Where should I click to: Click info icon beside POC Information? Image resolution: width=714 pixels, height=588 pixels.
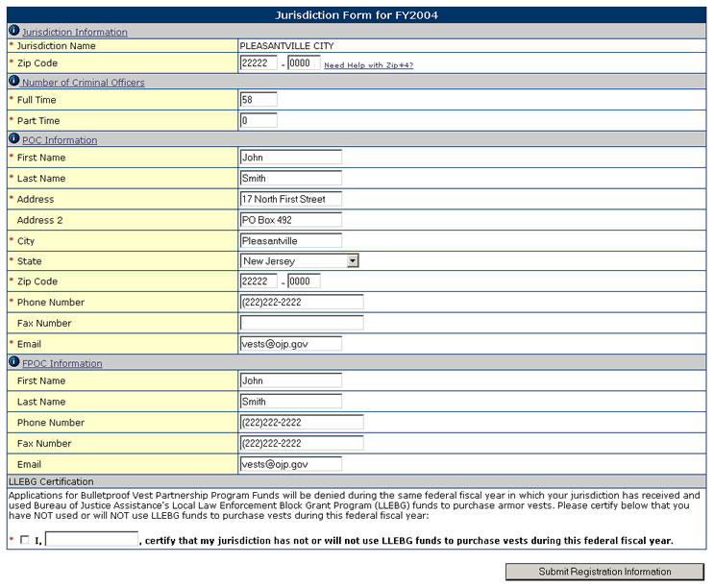coord(13,139)
